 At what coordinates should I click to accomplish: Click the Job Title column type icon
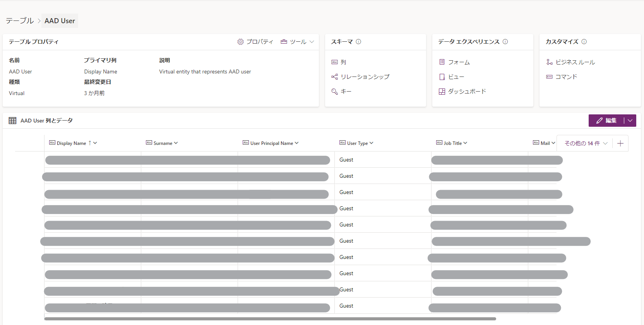(x=439, y=143)
